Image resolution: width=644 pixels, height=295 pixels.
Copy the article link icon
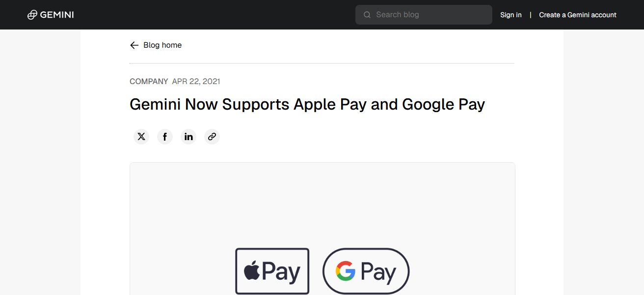212,136
